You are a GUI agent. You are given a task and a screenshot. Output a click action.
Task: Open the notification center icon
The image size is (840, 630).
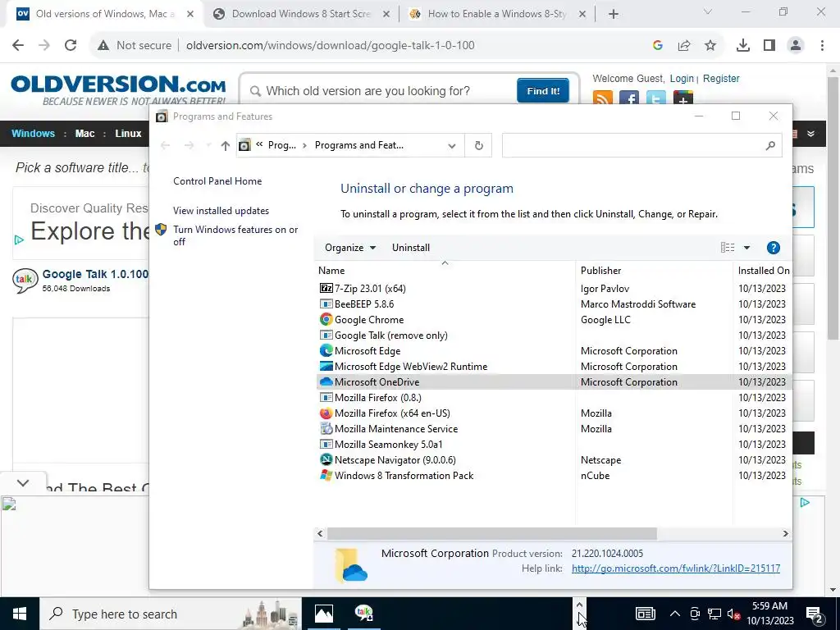[x=814, y=614]
